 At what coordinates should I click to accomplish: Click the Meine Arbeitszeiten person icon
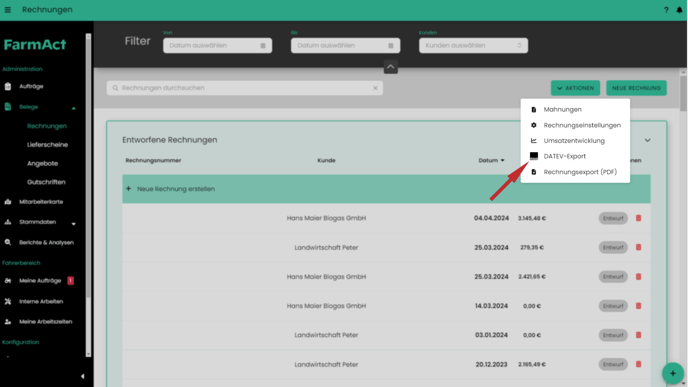click(8, 322)
